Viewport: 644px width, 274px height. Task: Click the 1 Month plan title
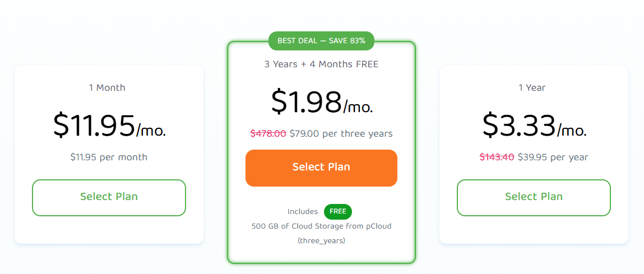click(x=107, y=88)
